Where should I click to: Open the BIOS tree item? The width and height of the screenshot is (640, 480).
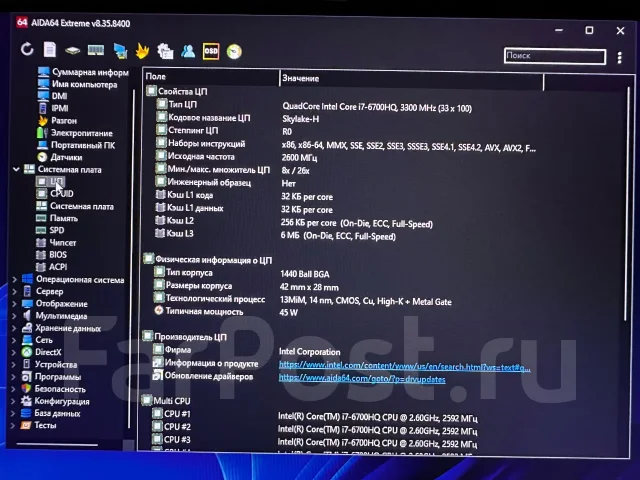click(x=51, y=255)
